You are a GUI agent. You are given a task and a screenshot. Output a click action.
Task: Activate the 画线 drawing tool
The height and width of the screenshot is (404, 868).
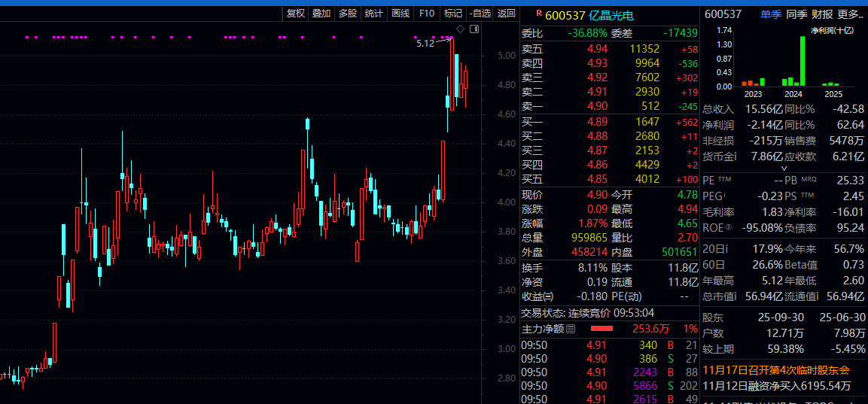tap(400, 14)
